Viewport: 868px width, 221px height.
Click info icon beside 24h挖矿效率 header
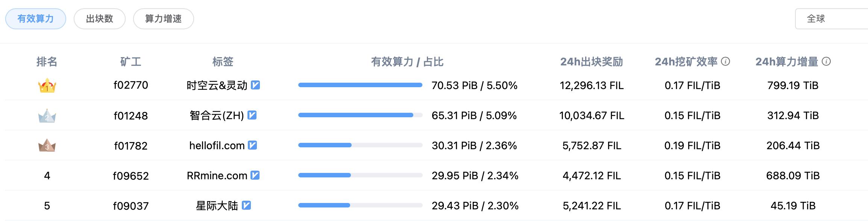coord(726,61)
